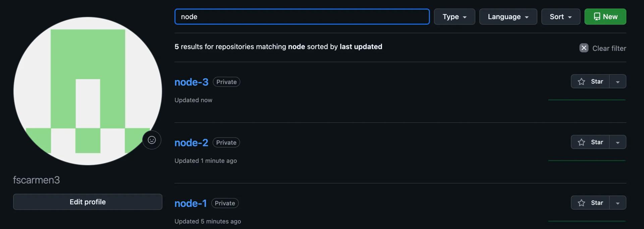644x229 pixels.
Task: Expand star list arrow for node-3
Action: 618,82
